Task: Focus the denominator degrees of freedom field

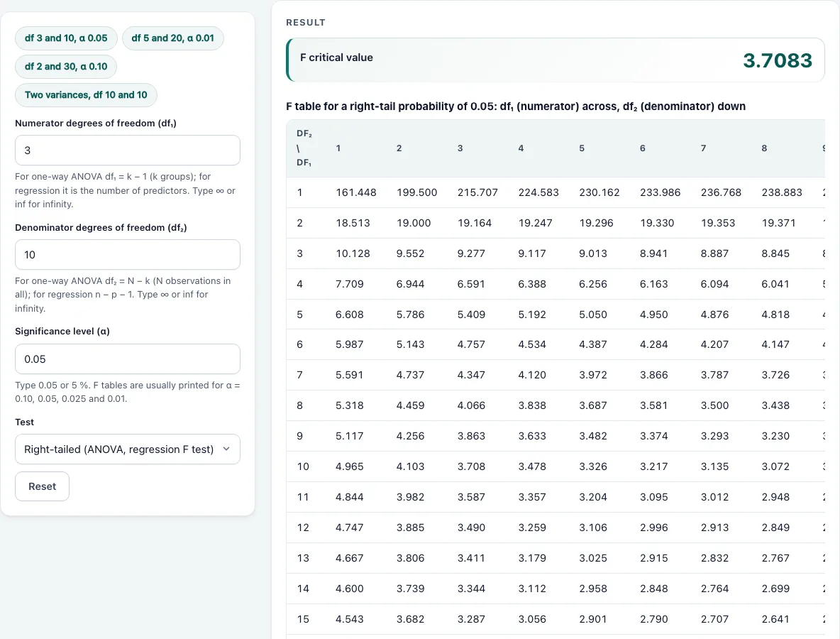Action: tap(128, 255)
